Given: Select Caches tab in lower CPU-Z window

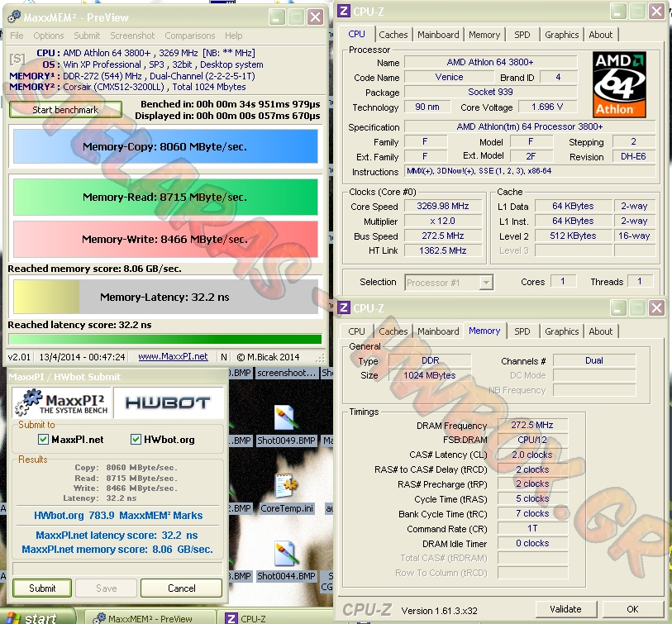Looking at the screenshot, I should coord(393,331).
